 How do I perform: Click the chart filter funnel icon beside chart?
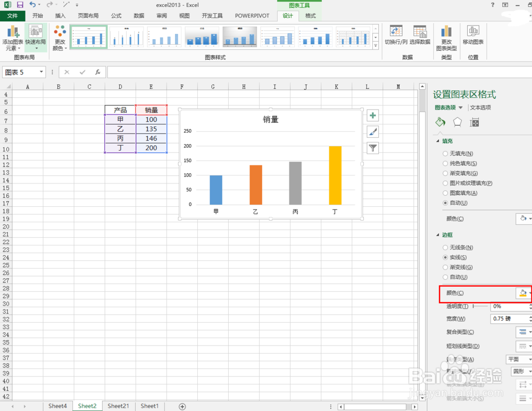coord(372,148)
